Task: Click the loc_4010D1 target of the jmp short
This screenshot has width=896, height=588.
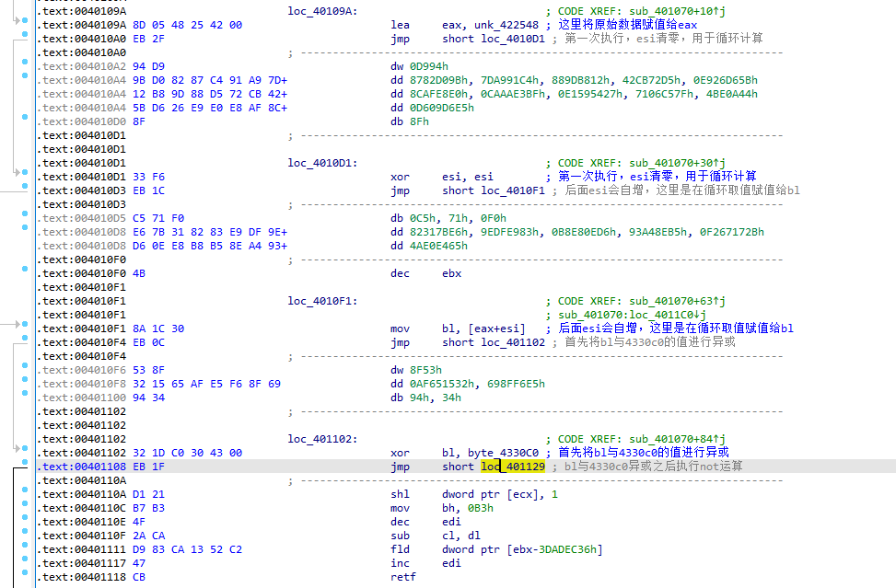Action: point(513,39)
